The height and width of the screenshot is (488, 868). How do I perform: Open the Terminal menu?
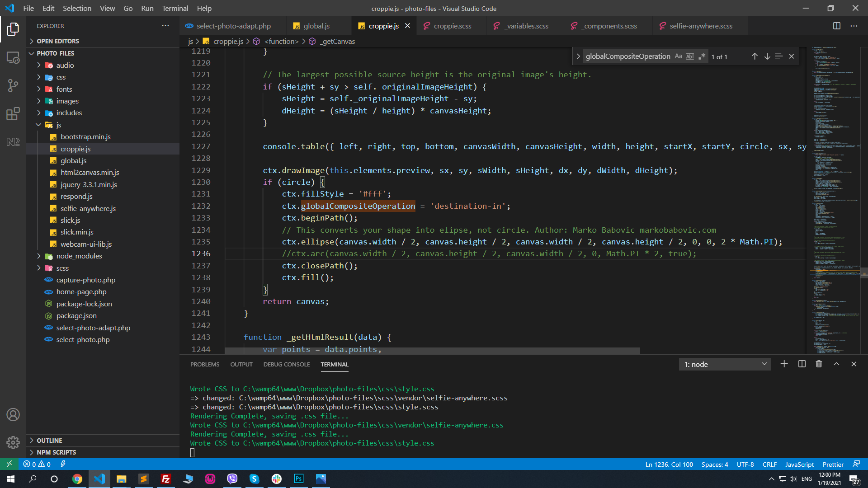click(x=175, y=8)
